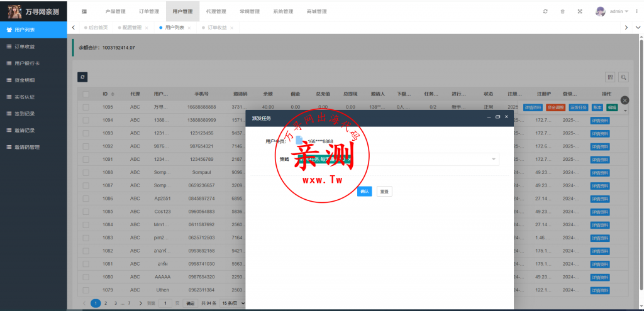Tick the checkbox for user ID 1079
The image size is (644, 311).
[x=86, y=290]
